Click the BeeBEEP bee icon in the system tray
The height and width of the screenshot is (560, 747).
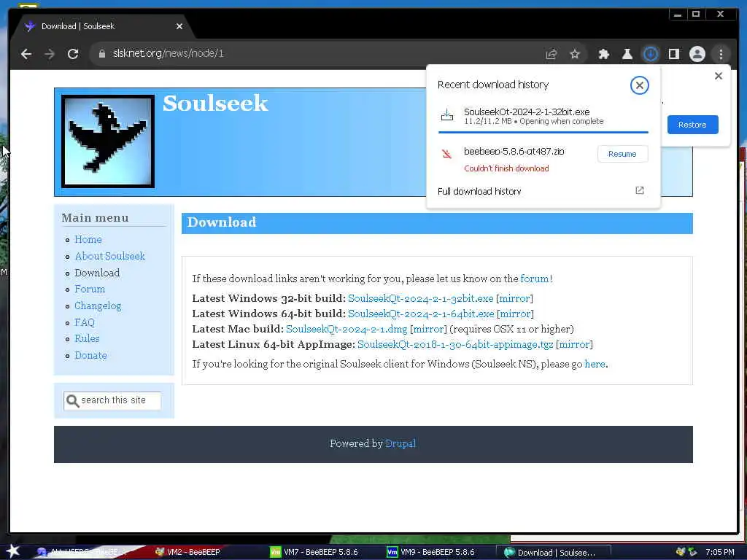pyautogui.click(x=681, y=551)
